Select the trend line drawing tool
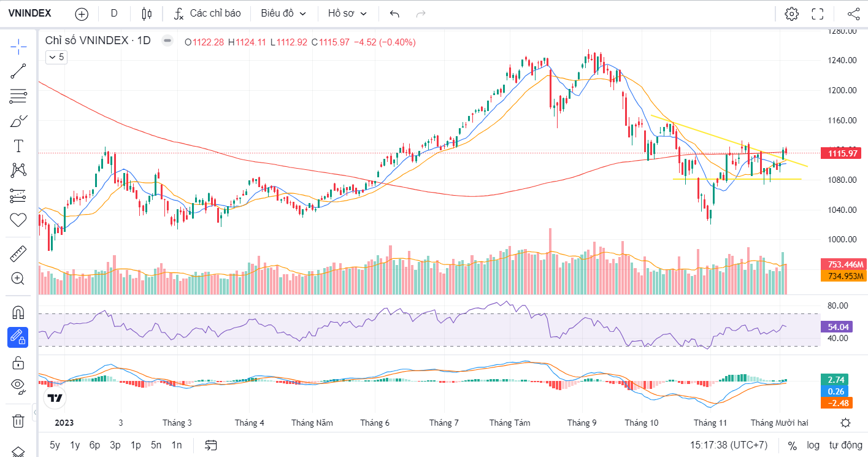The width and height of the screenshot is (868, 457). (x=18, y=71)
